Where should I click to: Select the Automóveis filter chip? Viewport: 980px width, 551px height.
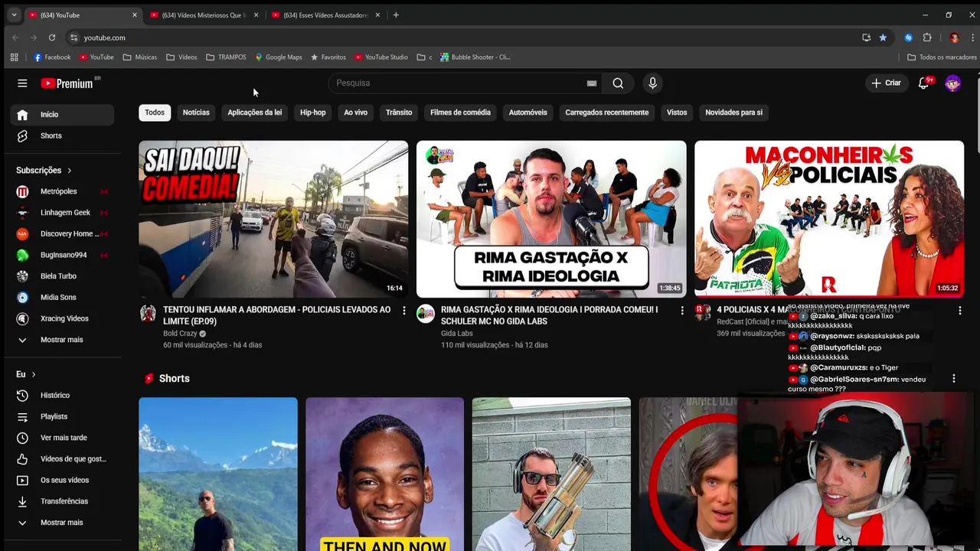pyautogui.click(x=528, y=112)
